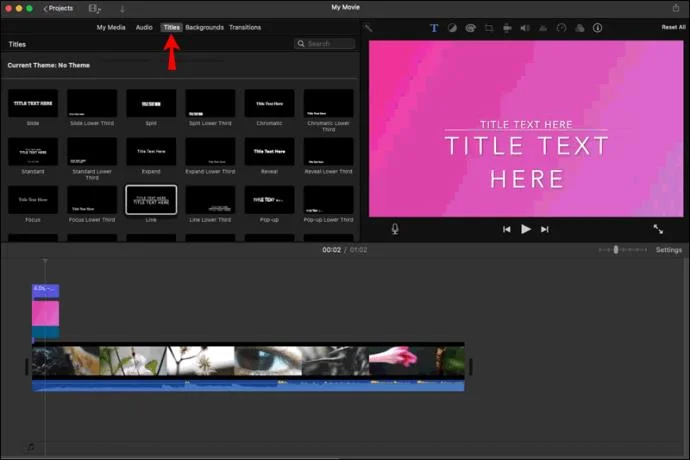Open the media library list dropdown

pyautogui.click(x=94, y=8)
